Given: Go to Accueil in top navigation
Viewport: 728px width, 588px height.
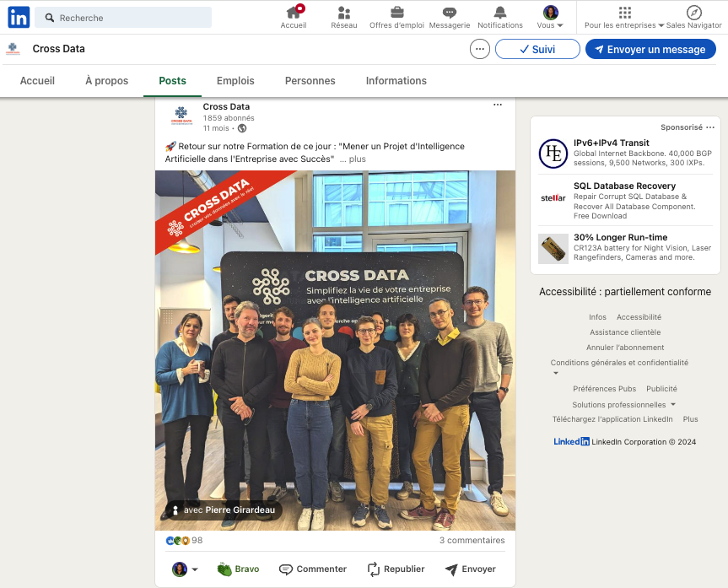Looking at the screenshot, I should pyautogui.click(x=294, y=17).
